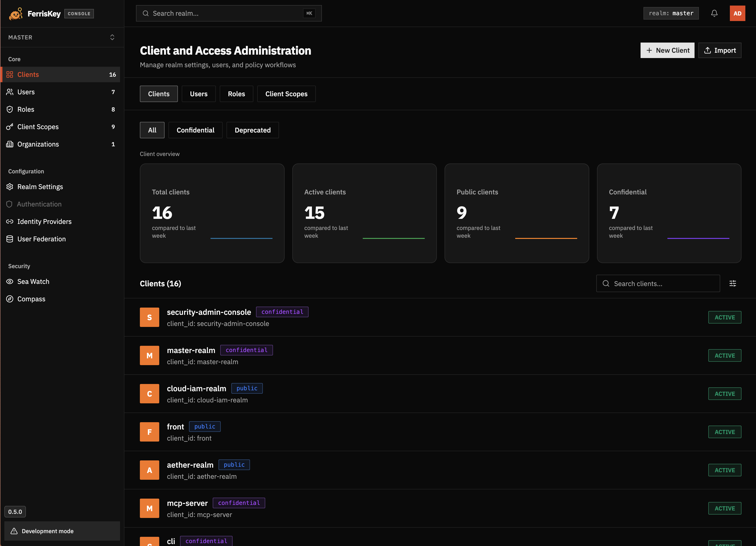Viewport: 756px width, 546px height.
Task: Click the Import button
Action: coord(720,50)
